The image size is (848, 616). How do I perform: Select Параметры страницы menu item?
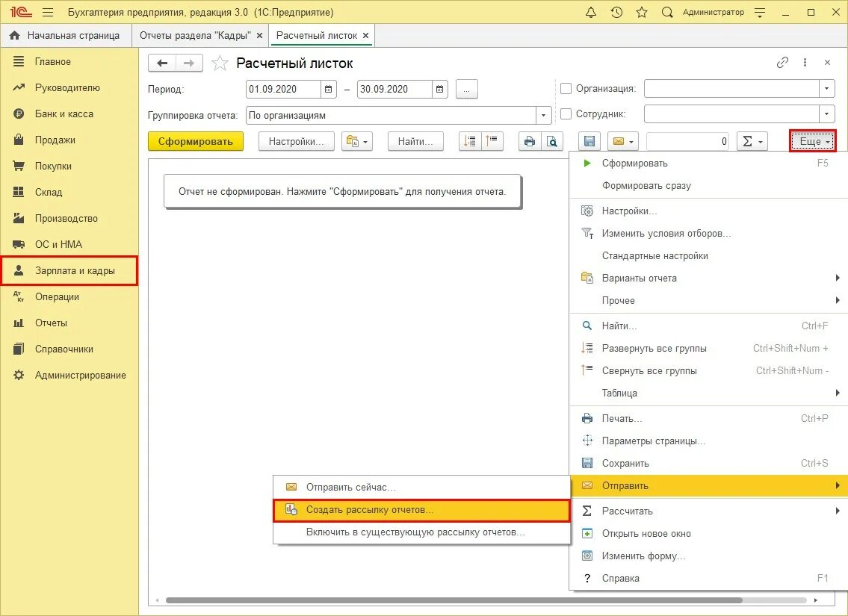point(708,441)
